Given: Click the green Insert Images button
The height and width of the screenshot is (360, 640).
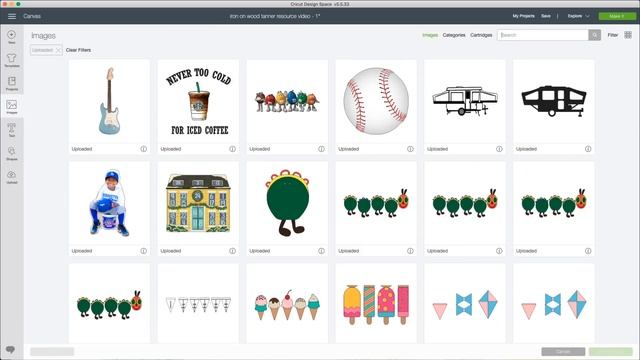Looking at the screenshot, I should 611,351.
